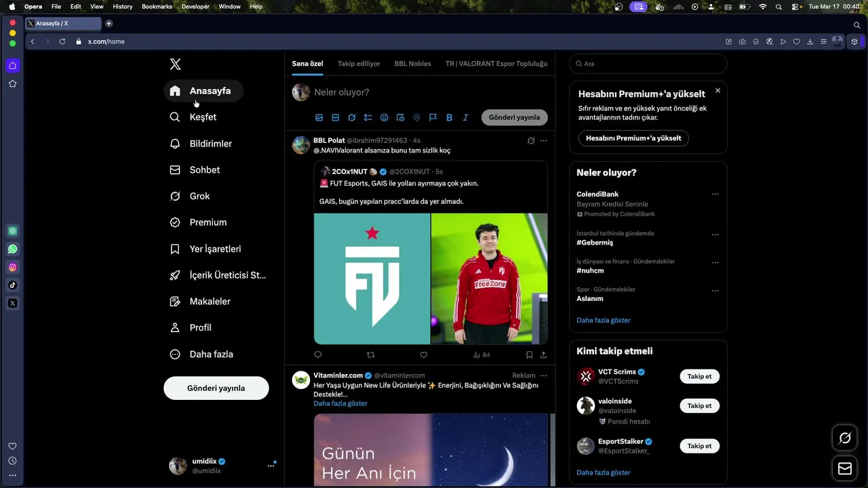This screenshot has height=488, width=868.
Task: Share the BBL Polat post
Action: coord(543,354)
